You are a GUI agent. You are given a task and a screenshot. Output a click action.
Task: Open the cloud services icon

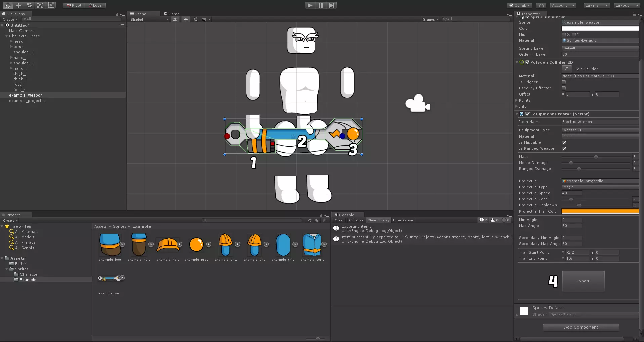point(541,5)
